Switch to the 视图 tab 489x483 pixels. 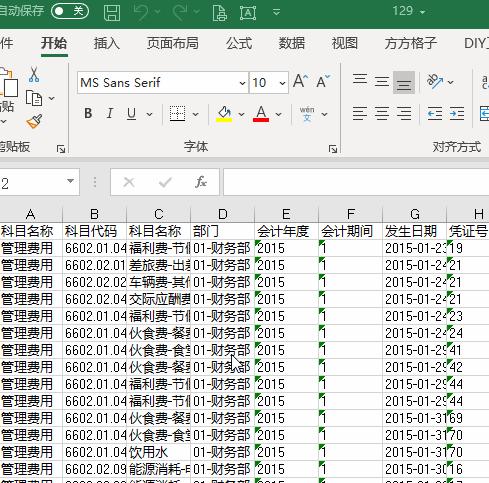click(x=345, y=43)
